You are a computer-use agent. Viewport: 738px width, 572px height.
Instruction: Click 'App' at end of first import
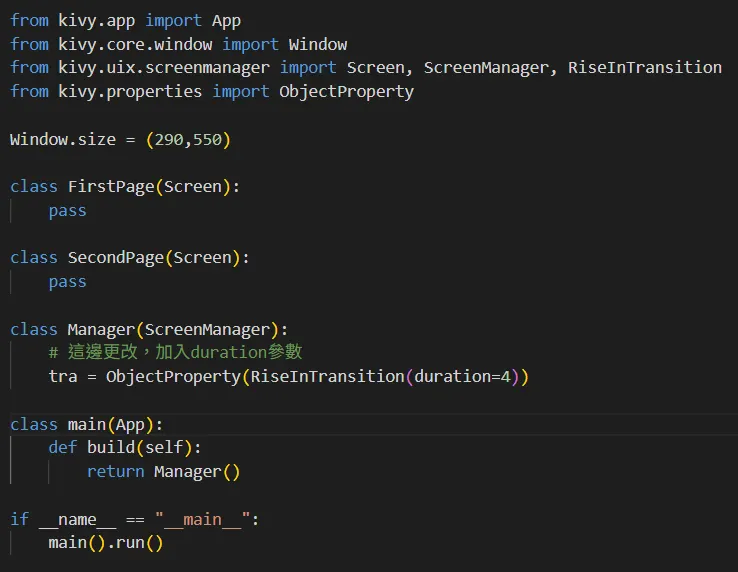(226, 21)
